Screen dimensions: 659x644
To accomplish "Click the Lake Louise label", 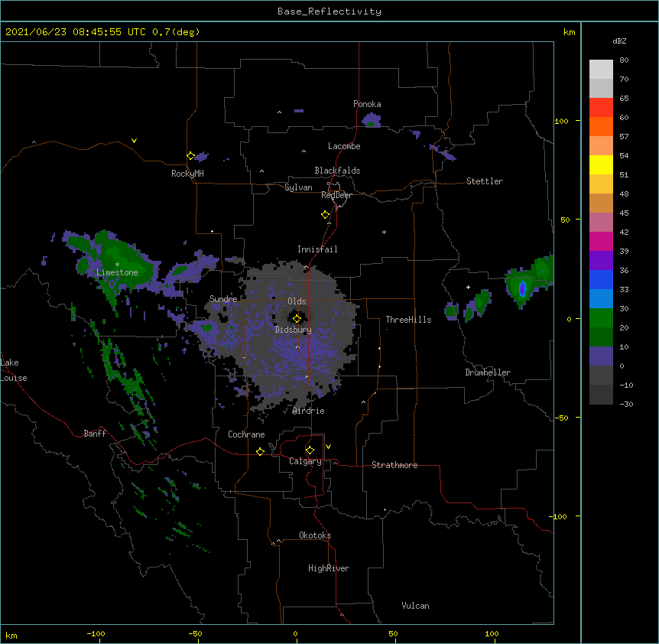I will (x=14, y=370).
